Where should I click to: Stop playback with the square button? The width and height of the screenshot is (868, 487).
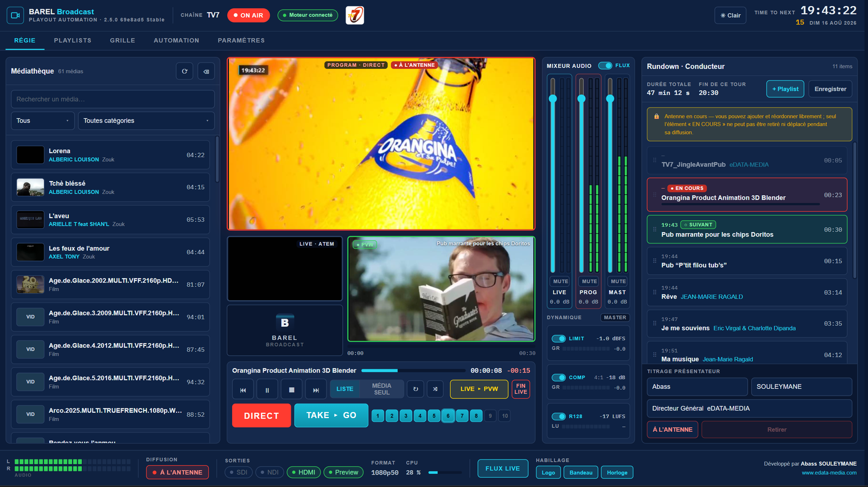(x=291, y=389)
